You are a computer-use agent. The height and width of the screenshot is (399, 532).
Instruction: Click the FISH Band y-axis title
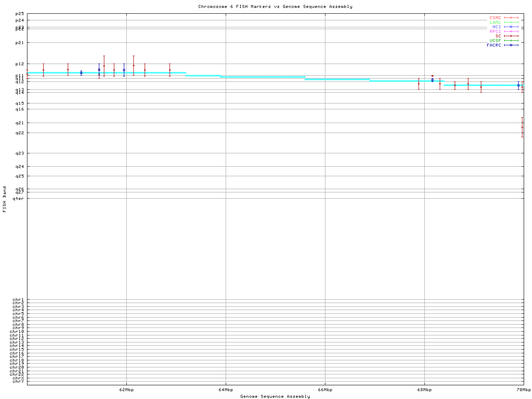[x=5, y=199]
